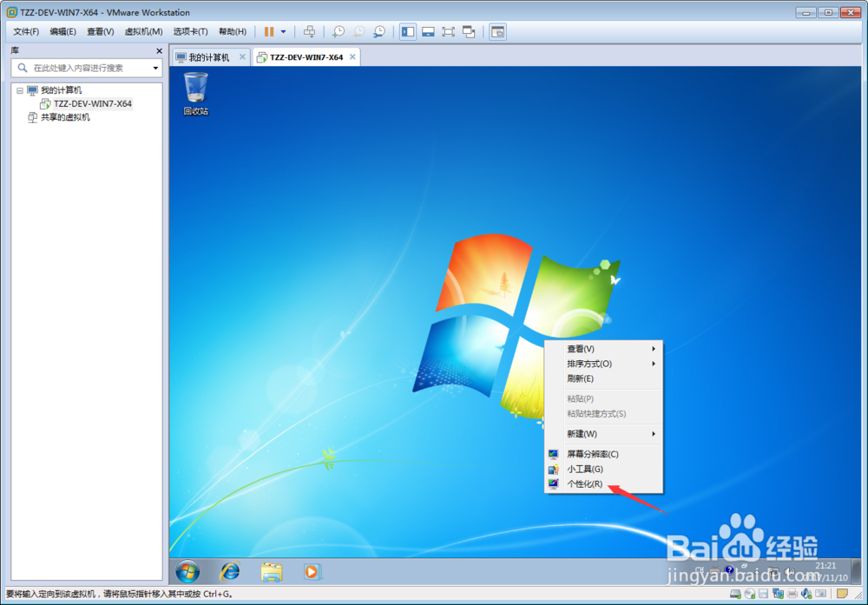This screenshot has height=605, width=868.
Task: Open the guest help tray icon
Action: pyautogui.click(x=730, y=570)
